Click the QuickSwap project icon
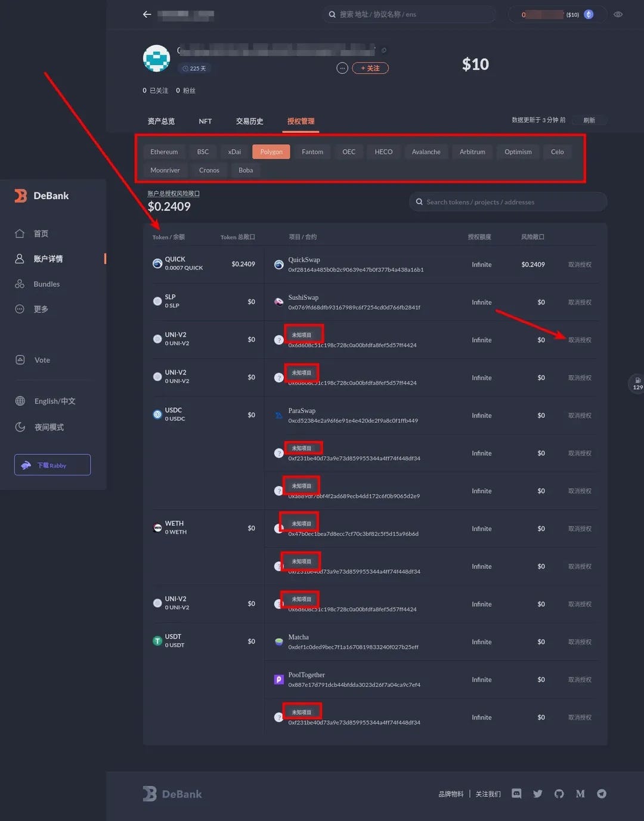 coord(278,265)
